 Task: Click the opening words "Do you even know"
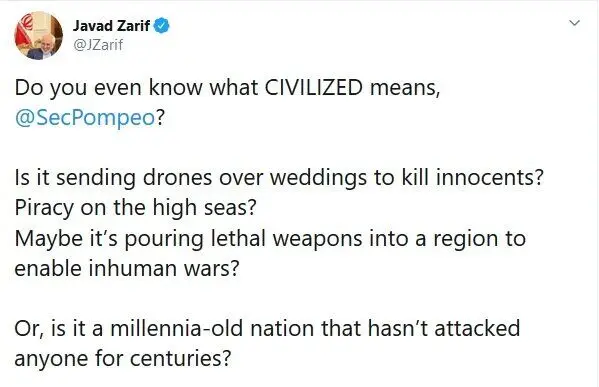tap(109, 88)
